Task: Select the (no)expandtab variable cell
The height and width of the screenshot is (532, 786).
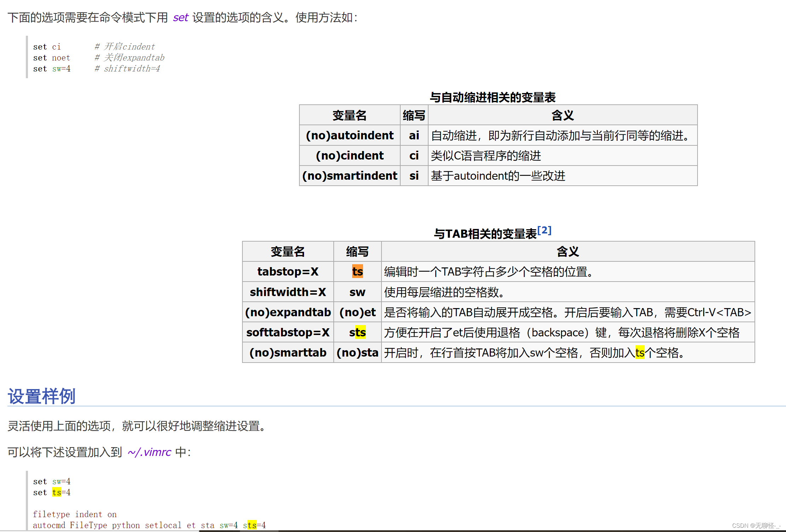Action: (287, 312)
